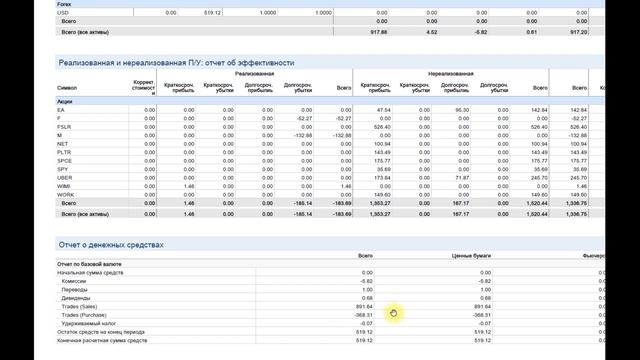Screen dimensions: 640x360
Task: Click the 'Ценные бумаги' column header
Action: [471, 256]
